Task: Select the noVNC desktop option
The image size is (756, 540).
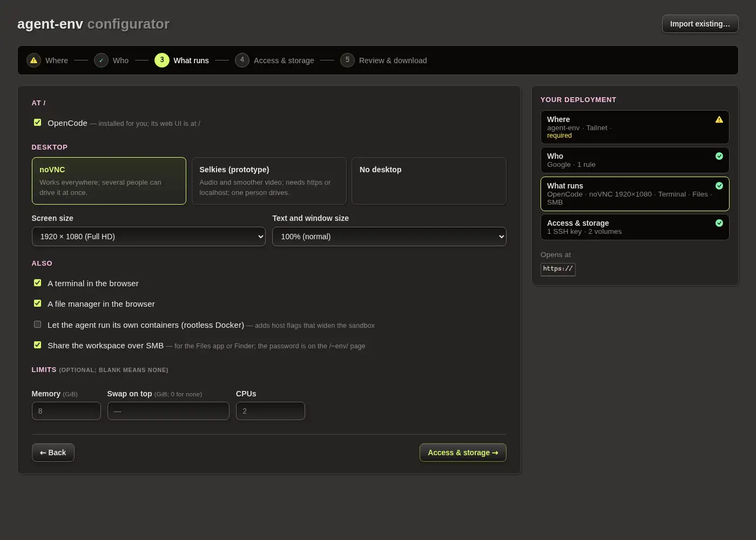Action: [109, 181]
